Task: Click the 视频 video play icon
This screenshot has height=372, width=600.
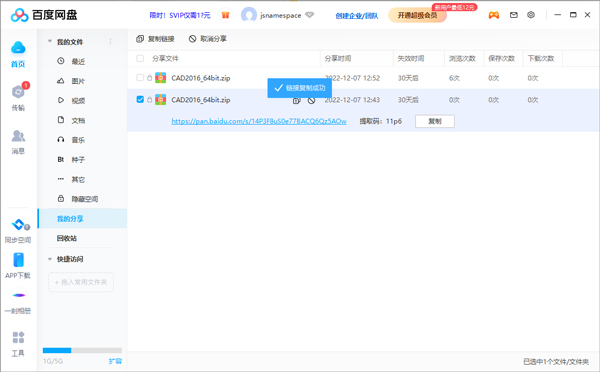Action: (x=60, y=100)
